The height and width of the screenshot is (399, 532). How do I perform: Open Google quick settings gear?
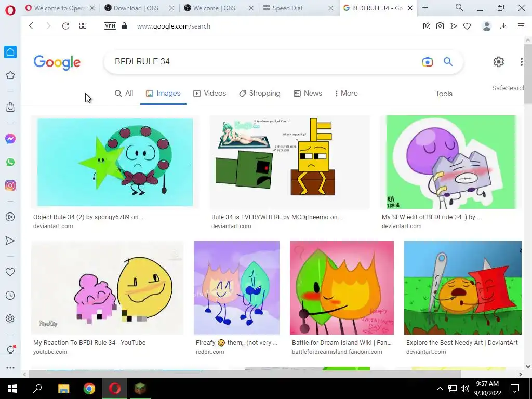point(498,62)
